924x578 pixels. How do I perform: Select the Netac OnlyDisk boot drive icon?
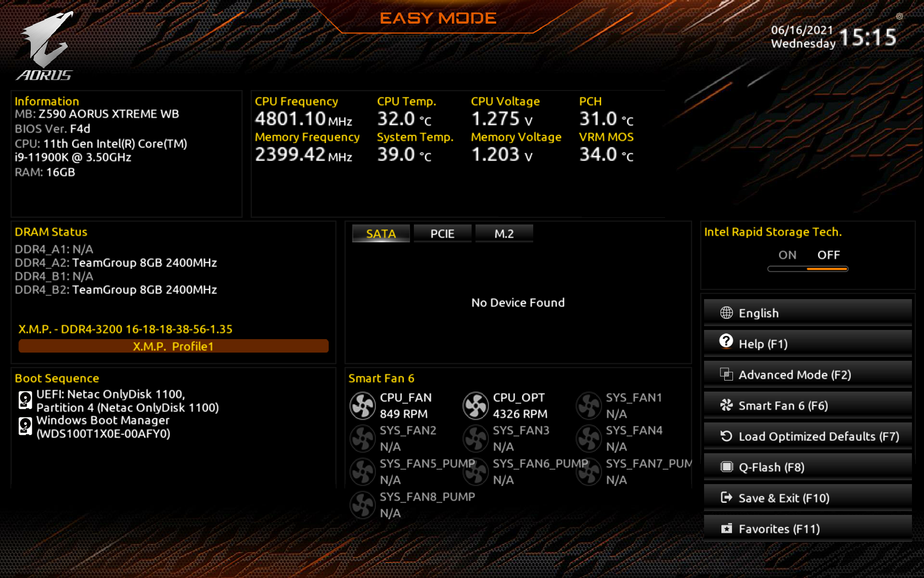[x=25, y=400]
